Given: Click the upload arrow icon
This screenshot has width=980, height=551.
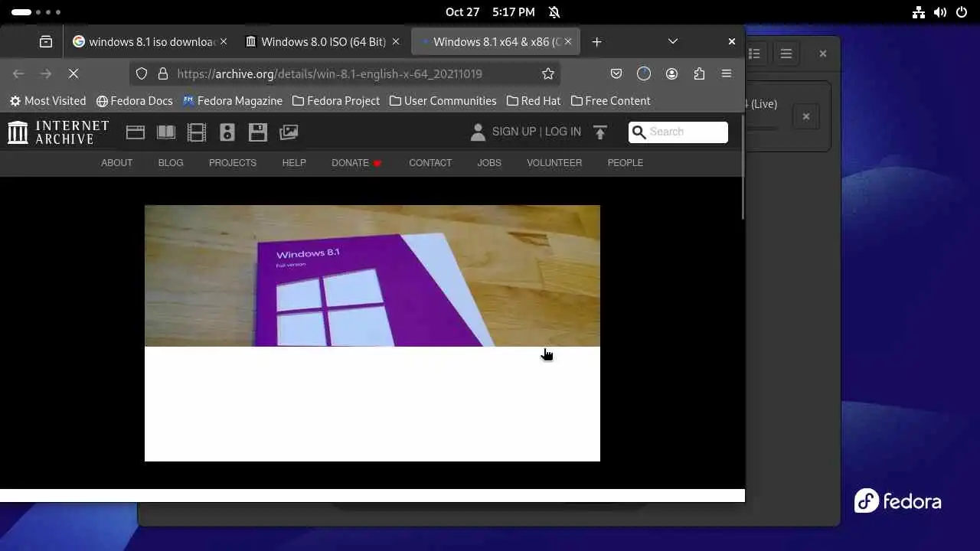Looking at the screenshot, I should coord(600,132).
